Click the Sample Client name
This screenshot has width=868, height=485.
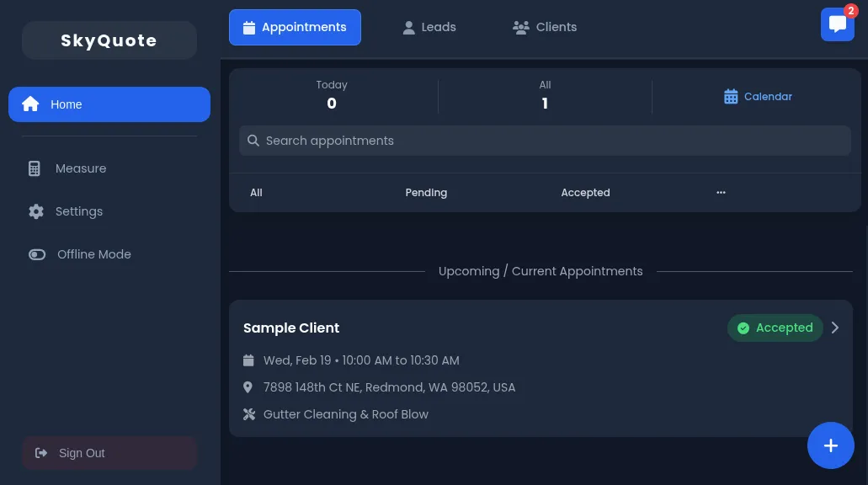pos(291,328)
